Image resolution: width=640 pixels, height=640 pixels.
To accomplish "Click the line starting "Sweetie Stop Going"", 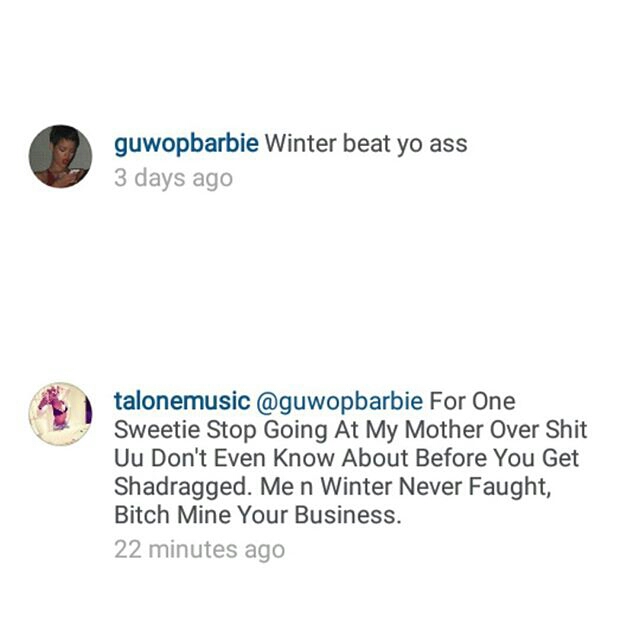I will pos(351,430).
